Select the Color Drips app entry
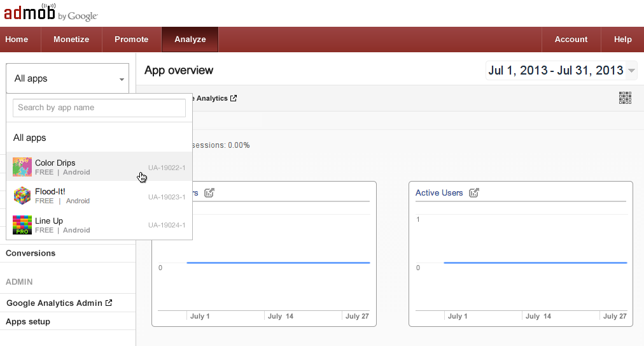Image resolution: width=644 pixels, height=346 pixels. pyautogui.click(x=99, y=166)
